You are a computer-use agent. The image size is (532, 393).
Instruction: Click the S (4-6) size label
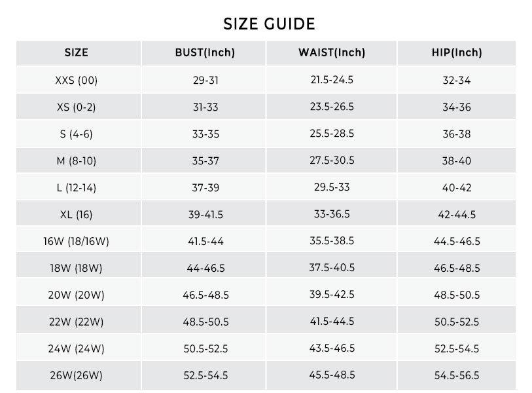point(77,134)
